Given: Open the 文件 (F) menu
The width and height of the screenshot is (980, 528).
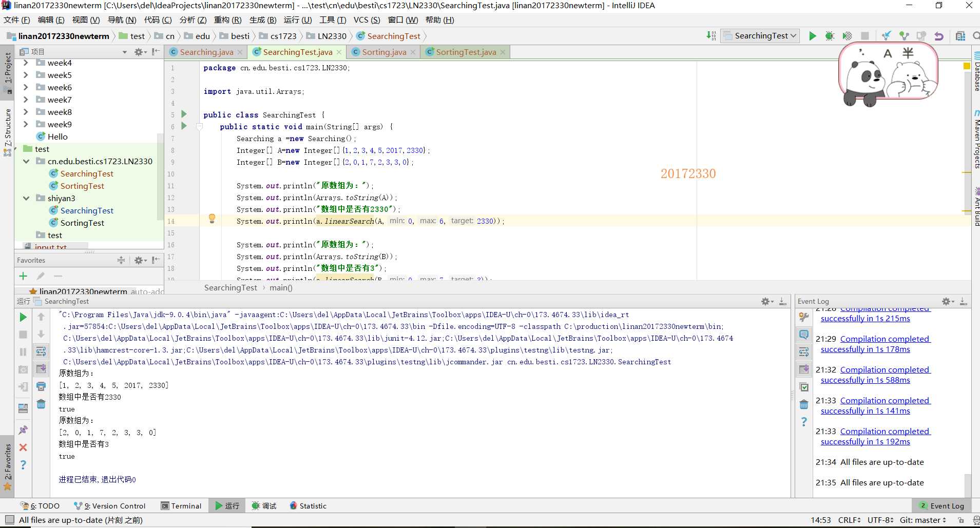Looking at the screenshot, I should point(17,19).
